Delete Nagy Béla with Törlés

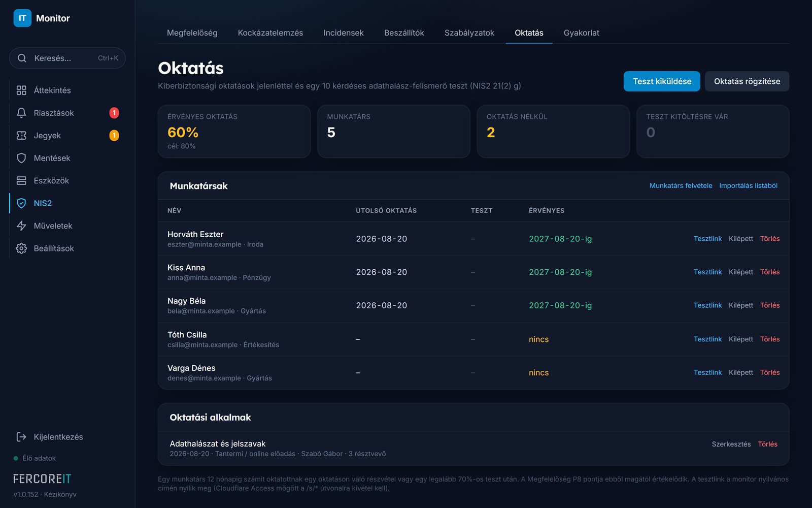click(770, 305)
